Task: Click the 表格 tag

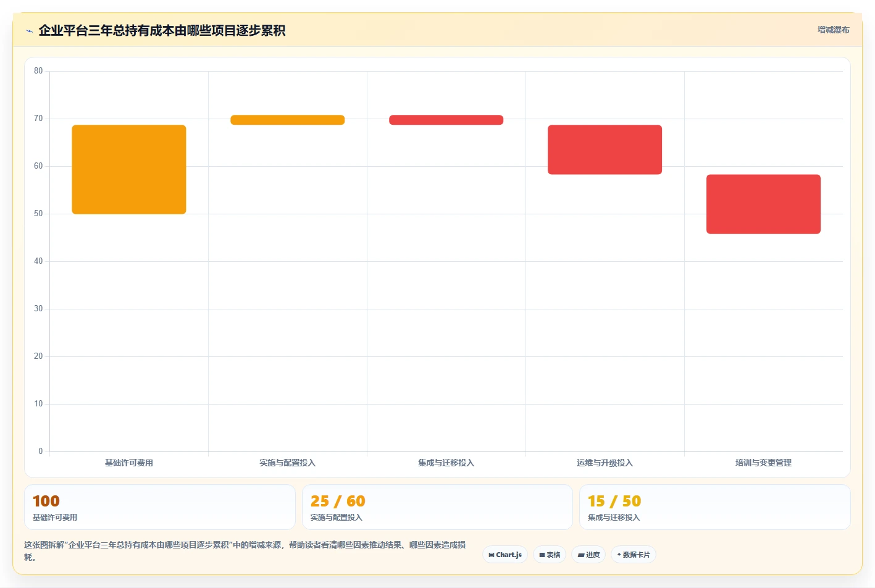Action: point(550,555)
